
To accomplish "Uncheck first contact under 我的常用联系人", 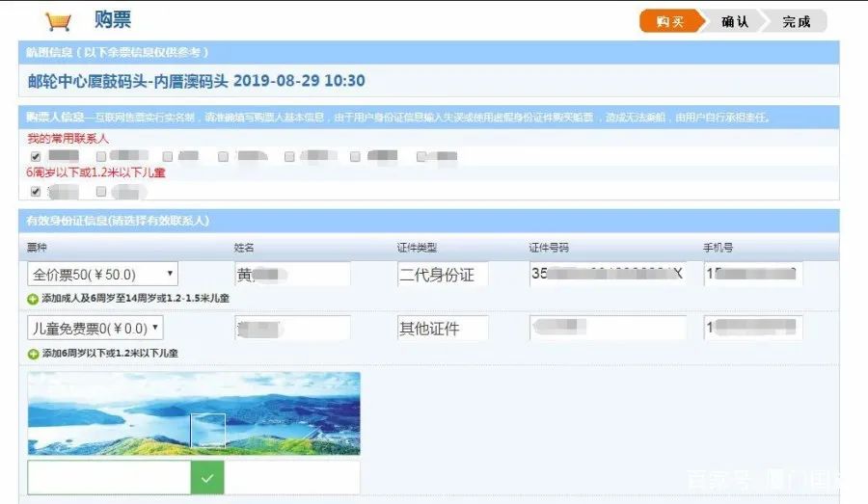I will [36, 156].
